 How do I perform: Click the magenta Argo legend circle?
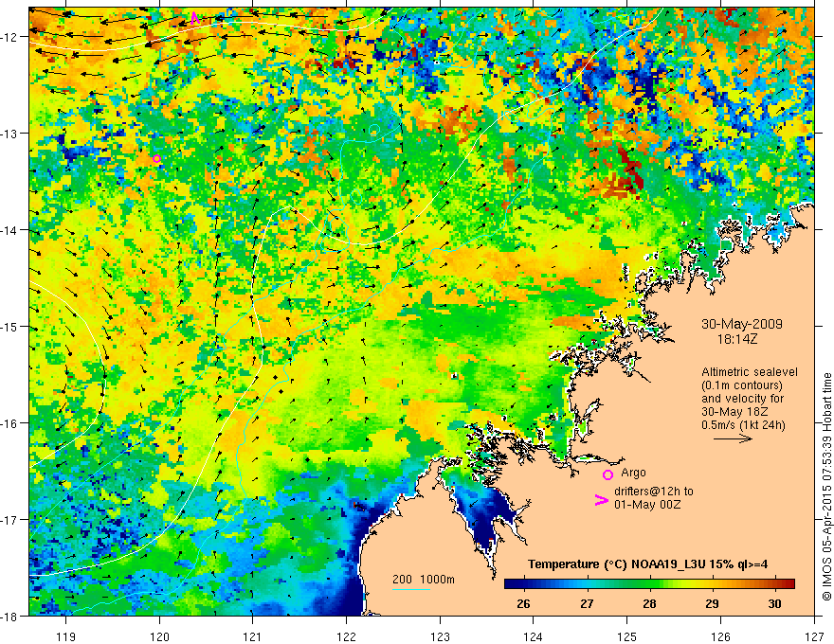607,474
